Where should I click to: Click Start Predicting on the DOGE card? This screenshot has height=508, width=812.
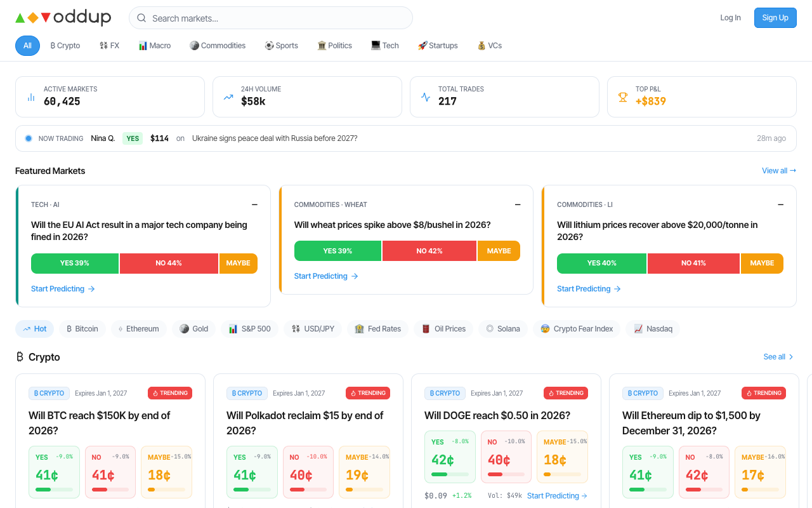pos(557,496)
